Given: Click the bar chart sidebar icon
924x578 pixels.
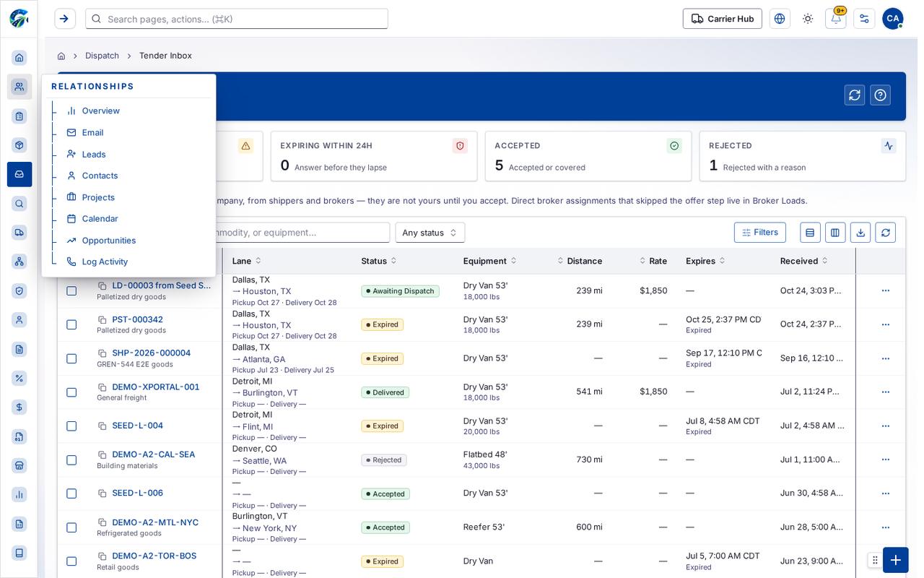Looking at the screenshot, I should point(19,494).
